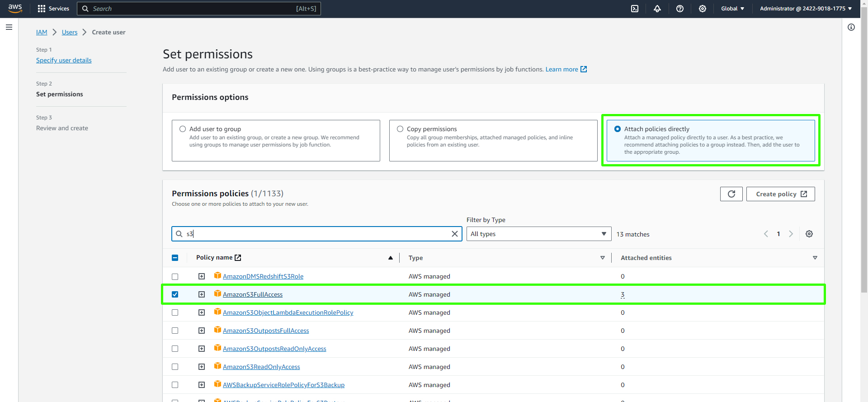Open the Global region dropdown
Viewport: 868px width, 402px height.
click(x=733, y=9)
